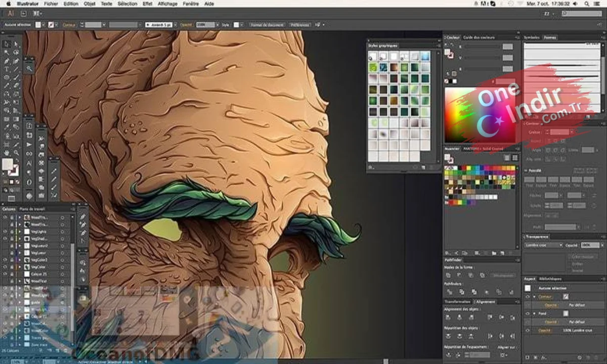Toggle Contour visibility in Aspect panel
The height and width of the screenshot is (364, 607).
528,297
